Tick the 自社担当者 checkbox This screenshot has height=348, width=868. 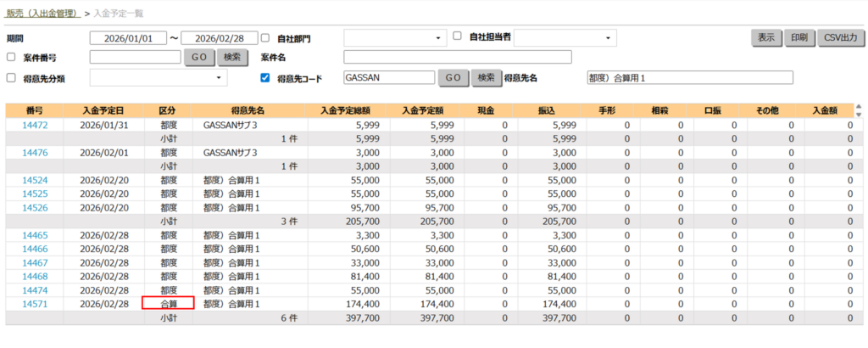click(457, 36)
